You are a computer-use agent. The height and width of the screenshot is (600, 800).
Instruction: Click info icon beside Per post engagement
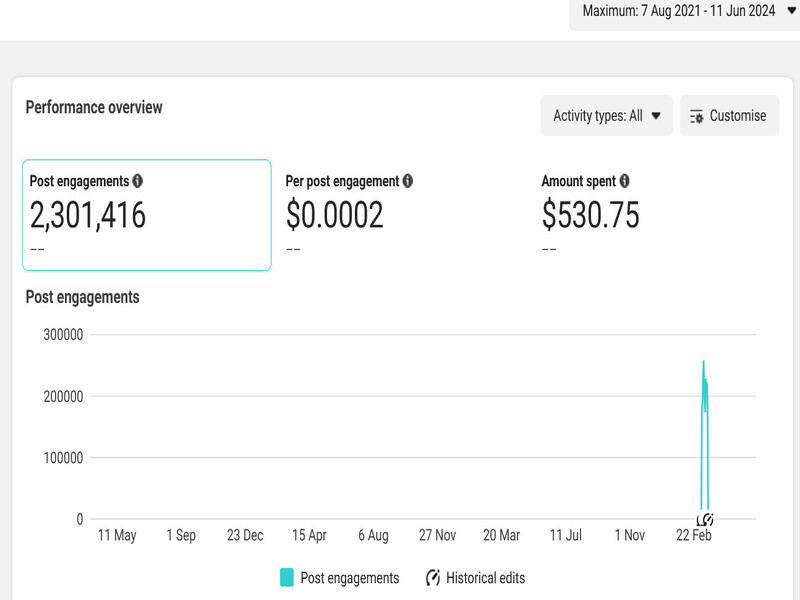[407, 182]
